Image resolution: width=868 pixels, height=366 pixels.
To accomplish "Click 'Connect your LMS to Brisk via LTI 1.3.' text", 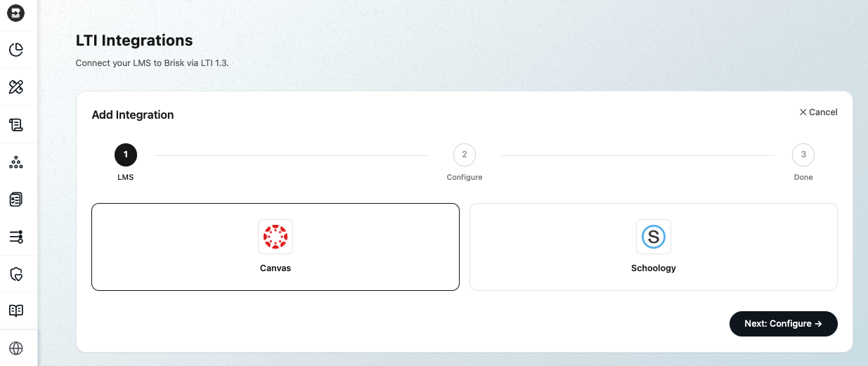I will click(x=153, y=63).
